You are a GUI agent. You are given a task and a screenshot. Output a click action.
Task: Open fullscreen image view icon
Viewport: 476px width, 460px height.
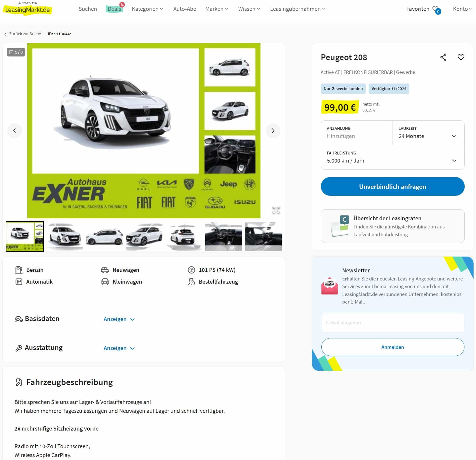pyautogui.click(x=276, y=210)
